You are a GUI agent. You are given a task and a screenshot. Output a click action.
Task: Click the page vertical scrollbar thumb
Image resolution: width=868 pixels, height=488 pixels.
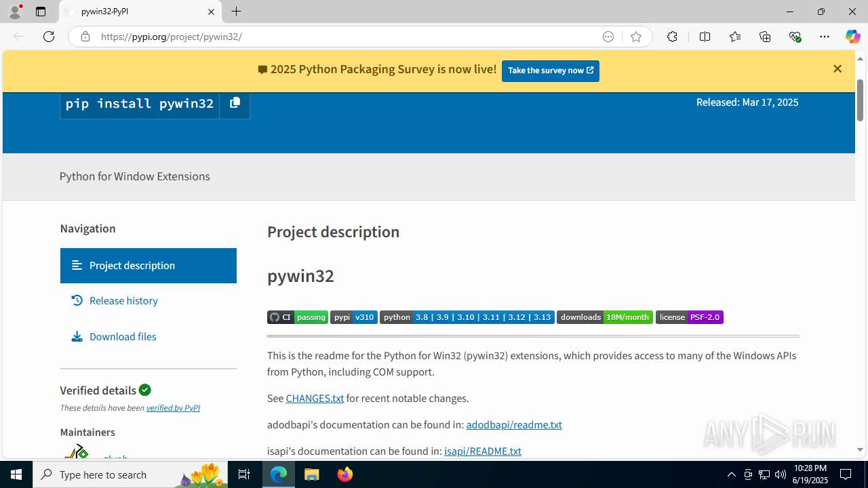860,100
